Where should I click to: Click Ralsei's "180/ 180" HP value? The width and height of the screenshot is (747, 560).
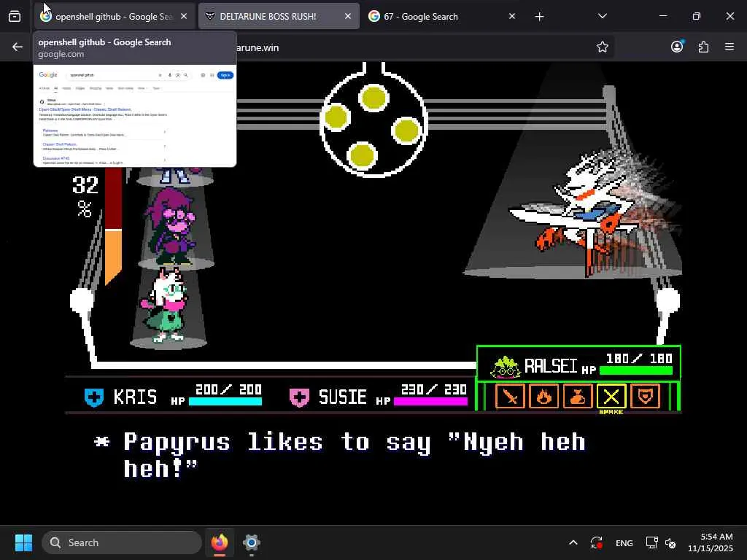[x=639, y=359]
